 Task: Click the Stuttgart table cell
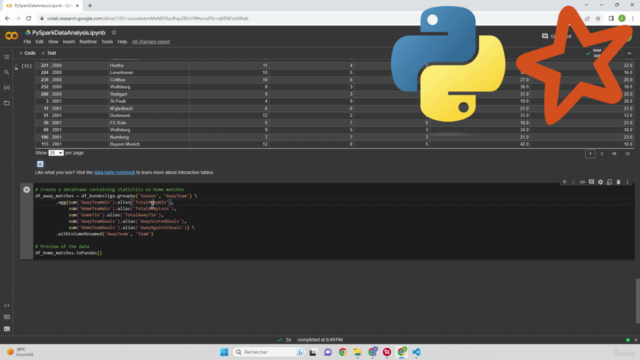[x=149, y=94]
